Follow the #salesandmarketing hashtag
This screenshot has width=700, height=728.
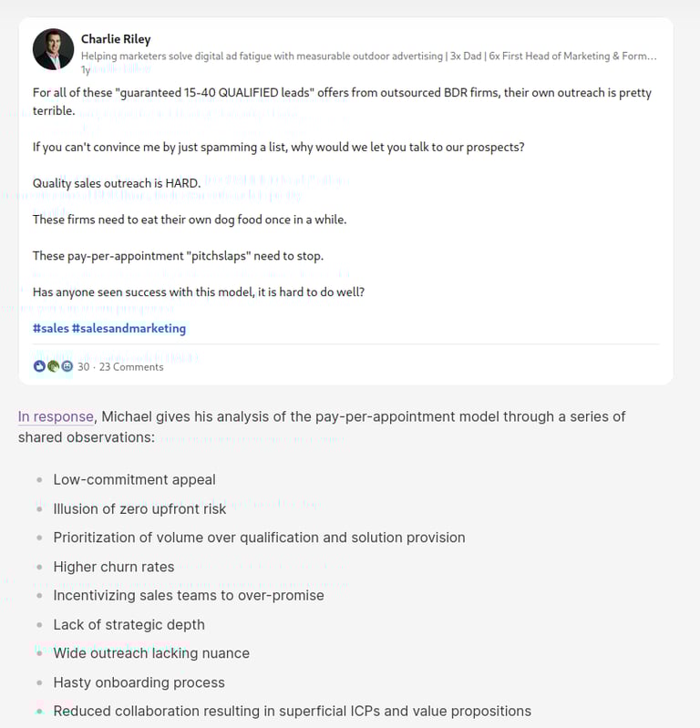click(129, 328)
